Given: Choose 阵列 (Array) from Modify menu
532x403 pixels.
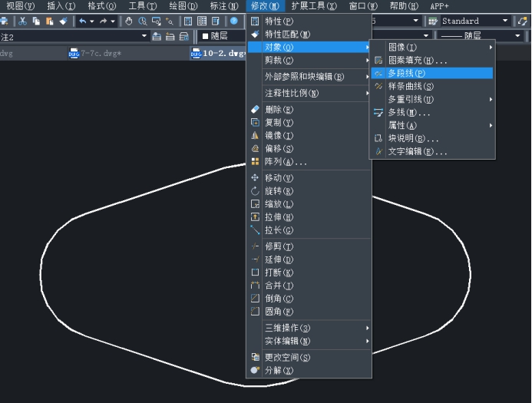Looking at the screenshot, I should [285, 162].
